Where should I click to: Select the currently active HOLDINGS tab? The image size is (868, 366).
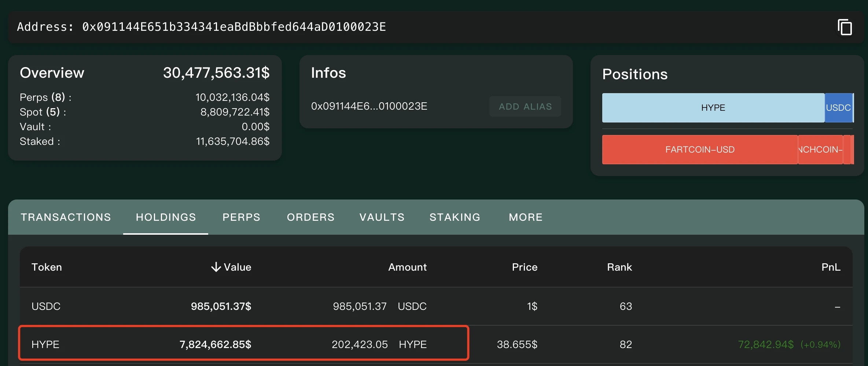166,217
